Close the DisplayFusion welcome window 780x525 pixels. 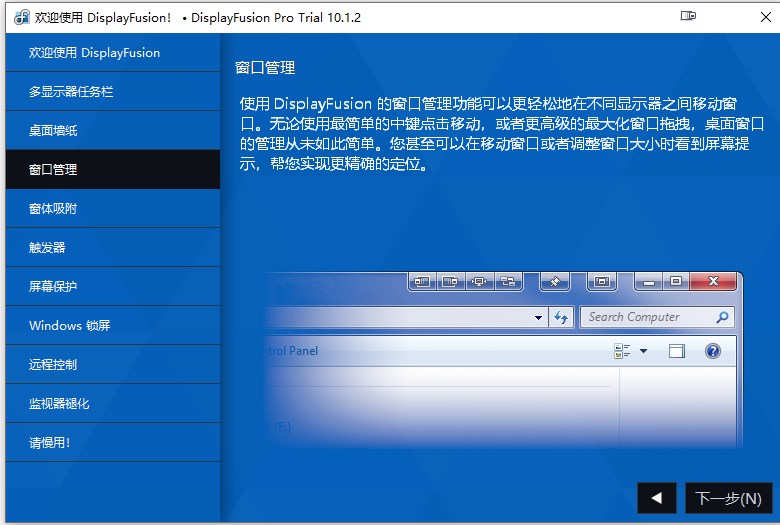pyautogui.click(x=766, y=17)
